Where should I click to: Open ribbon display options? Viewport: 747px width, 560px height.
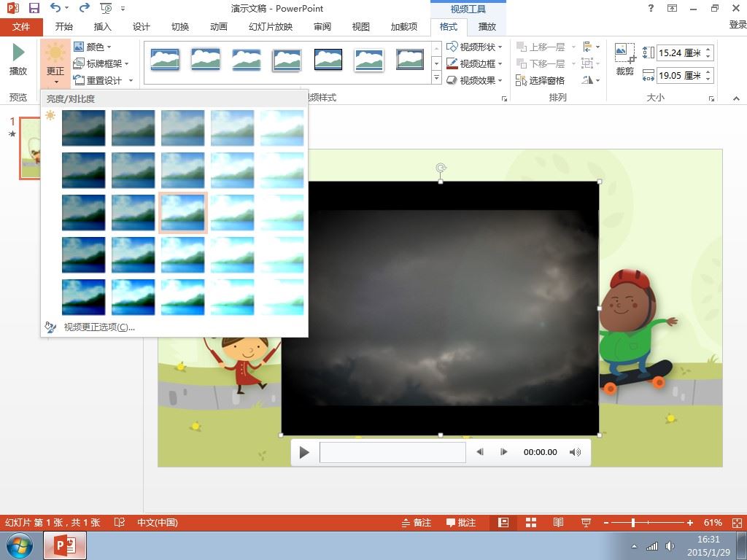click(672, 8)
